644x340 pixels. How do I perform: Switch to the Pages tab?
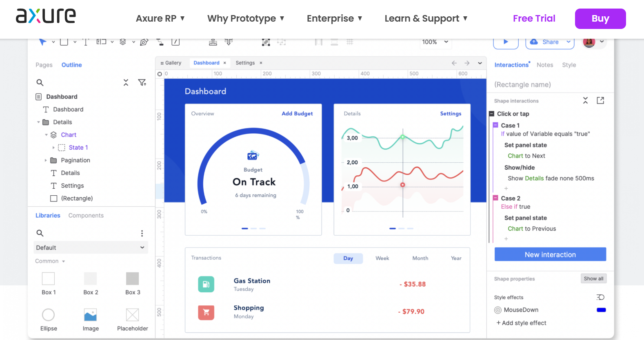click(x=44, y=65)
